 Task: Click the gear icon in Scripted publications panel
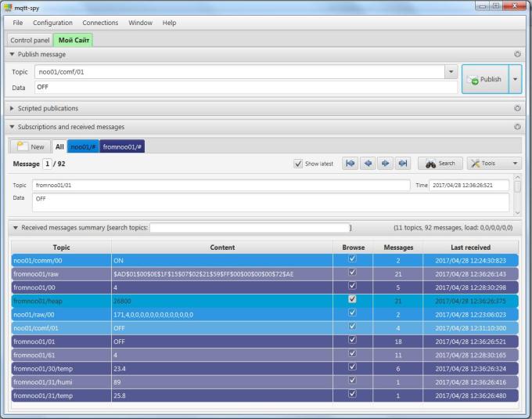[517, 108]
